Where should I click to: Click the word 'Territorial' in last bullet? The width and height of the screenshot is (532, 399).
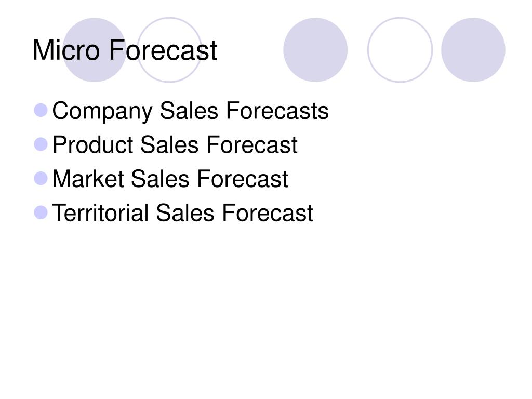[x=101, y=213]
